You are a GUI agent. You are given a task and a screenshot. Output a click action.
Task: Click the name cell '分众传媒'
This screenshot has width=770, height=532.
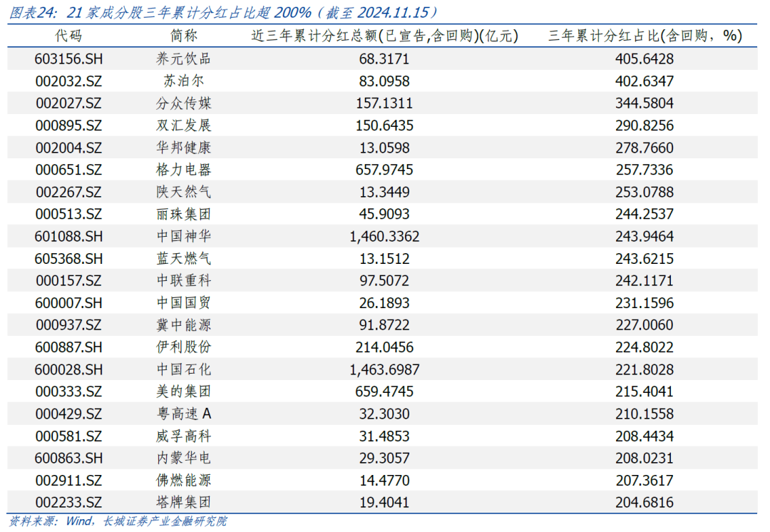[184, 103]
